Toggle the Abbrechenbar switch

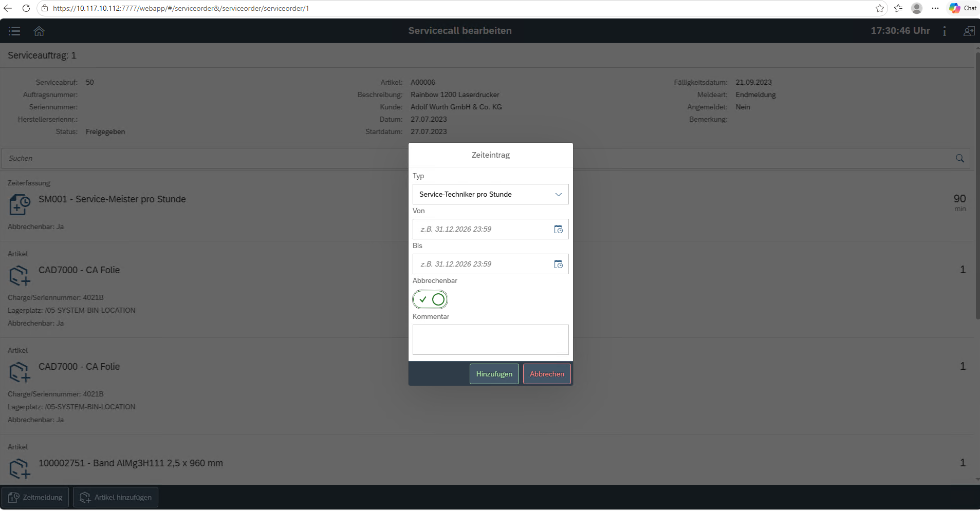point(430,299)
